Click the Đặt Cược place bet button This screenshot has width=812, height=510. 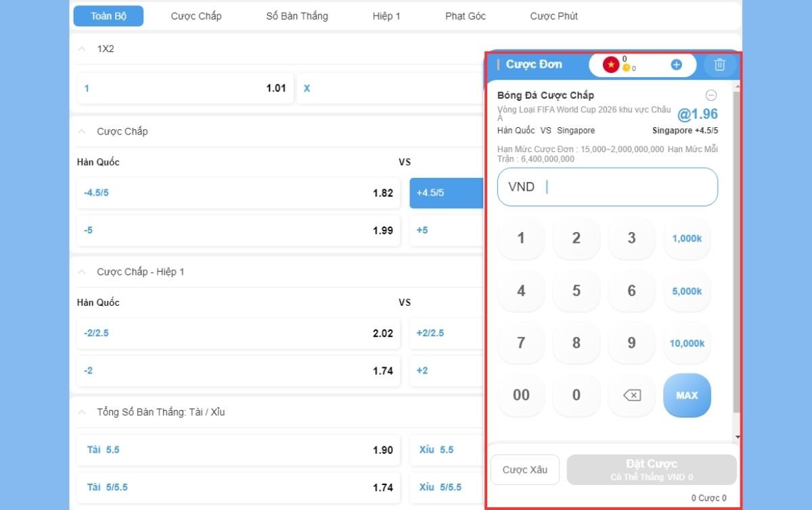coord(652,469)
